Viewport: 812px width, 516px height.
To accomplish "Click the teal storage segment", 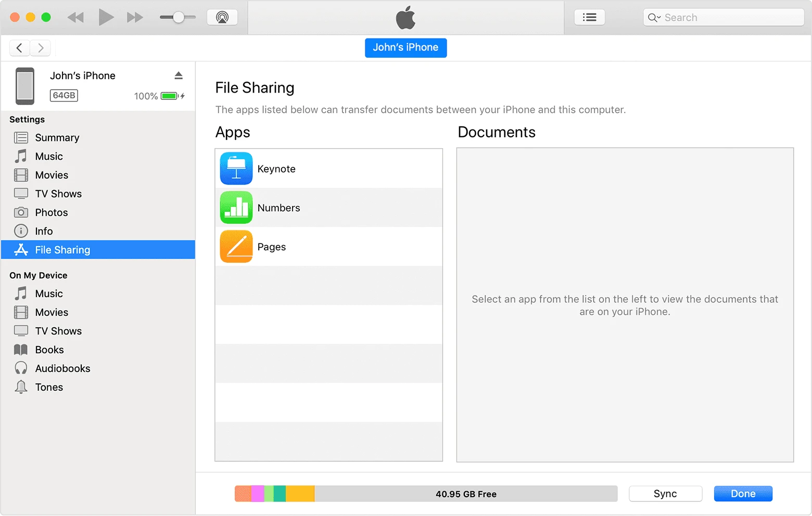I will (x=280, y=494).
